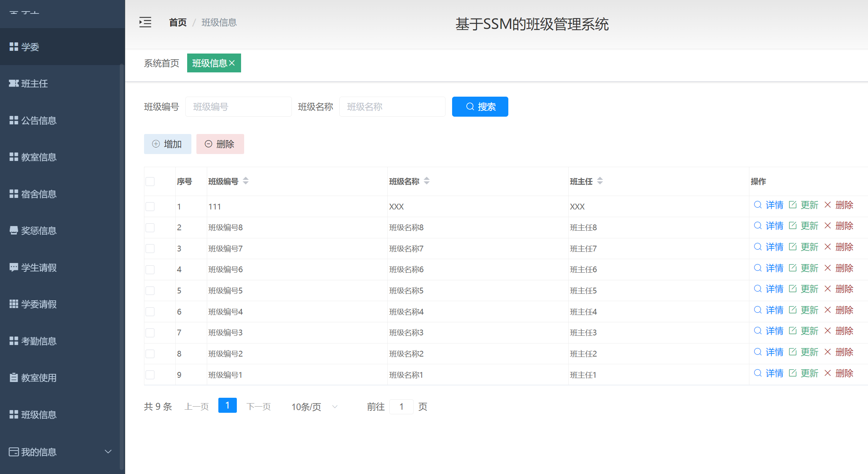Collapse the sidebar with the hamburger icon

pos(145,22)
